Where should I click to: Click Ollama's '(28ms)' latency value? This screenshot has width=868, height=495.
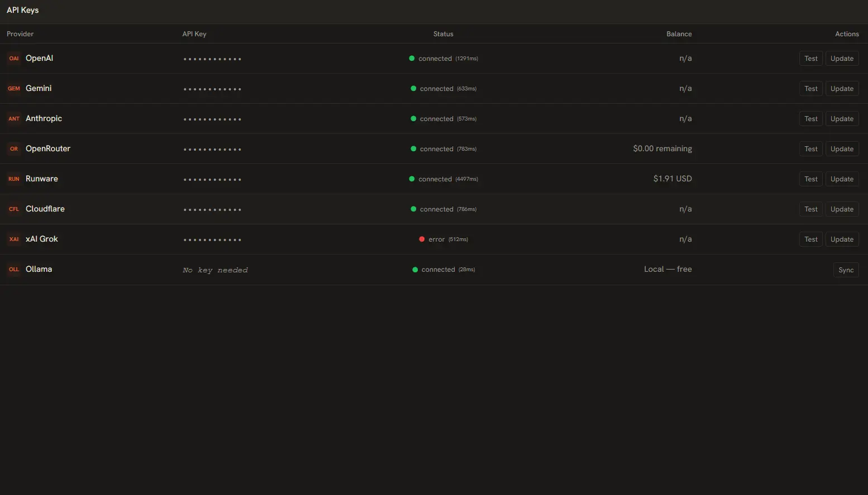(x=467, y=270)
